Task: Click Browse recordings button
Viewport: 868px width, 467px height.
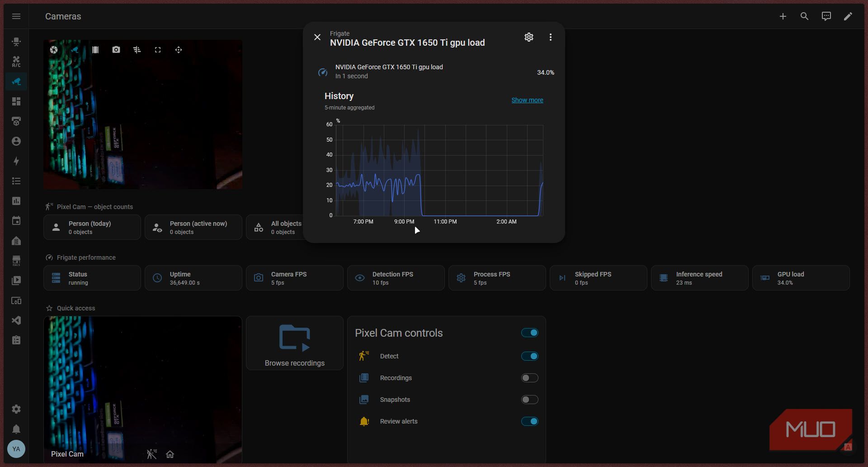Action: 295,343
